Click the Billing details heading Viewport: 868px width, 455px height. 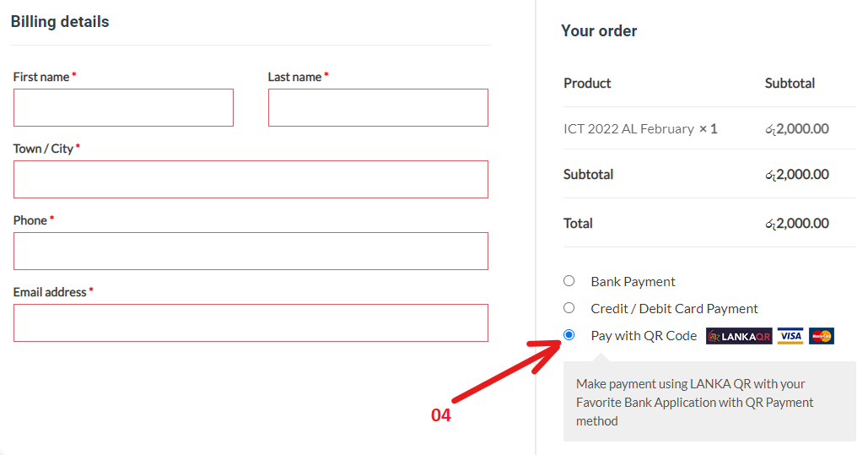point(60,22)
